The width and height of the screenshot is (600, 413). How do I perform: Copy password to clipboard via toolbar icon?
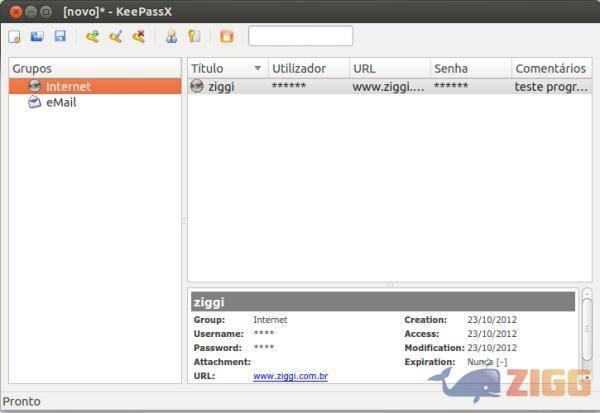click(194, 37)
